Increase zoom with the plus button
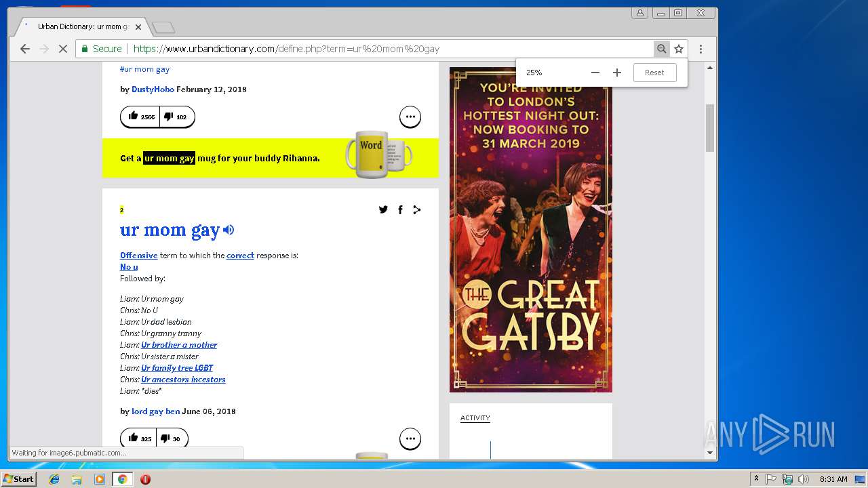 tap(617, 73)
